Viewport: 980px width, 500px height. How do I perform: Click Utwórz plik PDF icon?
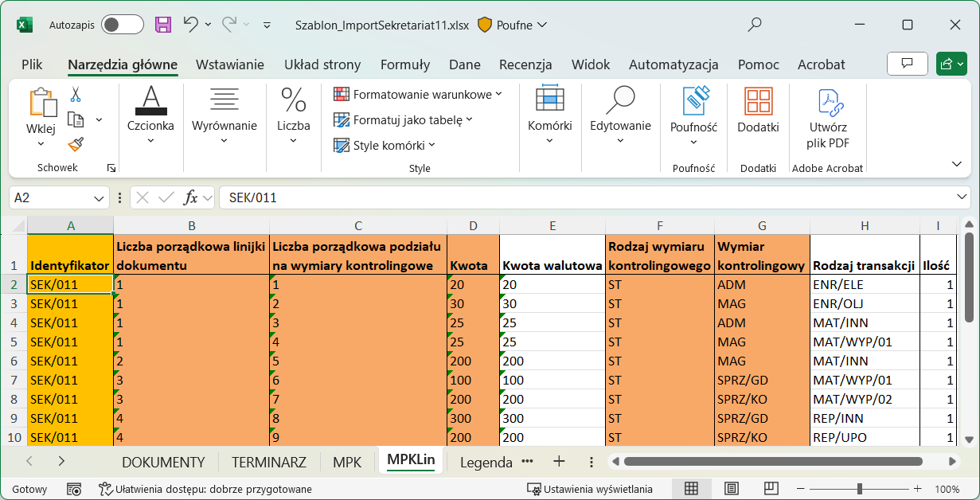click(x=828, y=119)
